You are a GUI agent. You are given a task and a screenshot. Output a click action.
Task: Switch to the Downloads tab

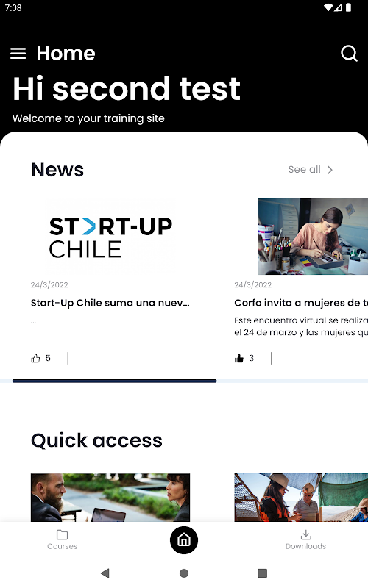[305, 540]
